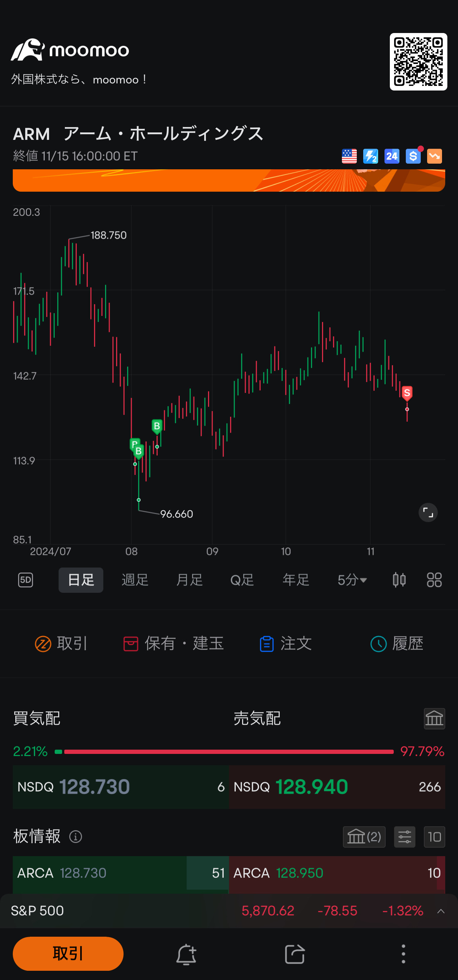Add a price alert with bell icon
458x980 pixels.
click(186, 954)
